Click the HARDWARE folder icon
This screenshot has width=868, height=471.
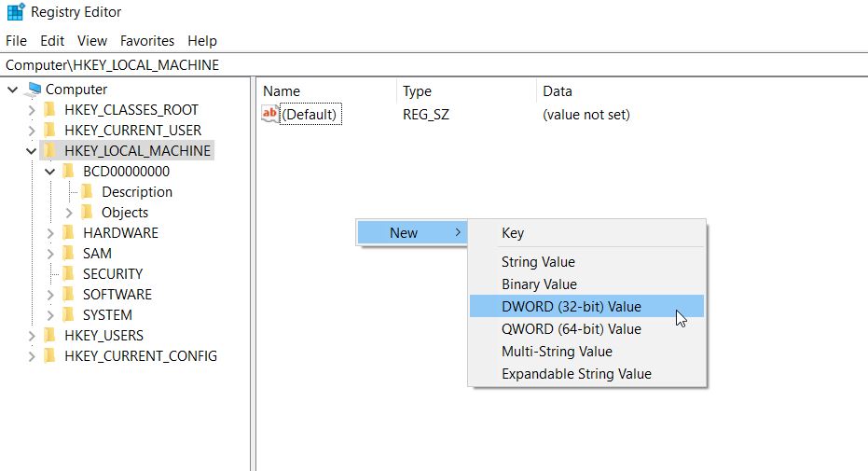tap(69, 232)
